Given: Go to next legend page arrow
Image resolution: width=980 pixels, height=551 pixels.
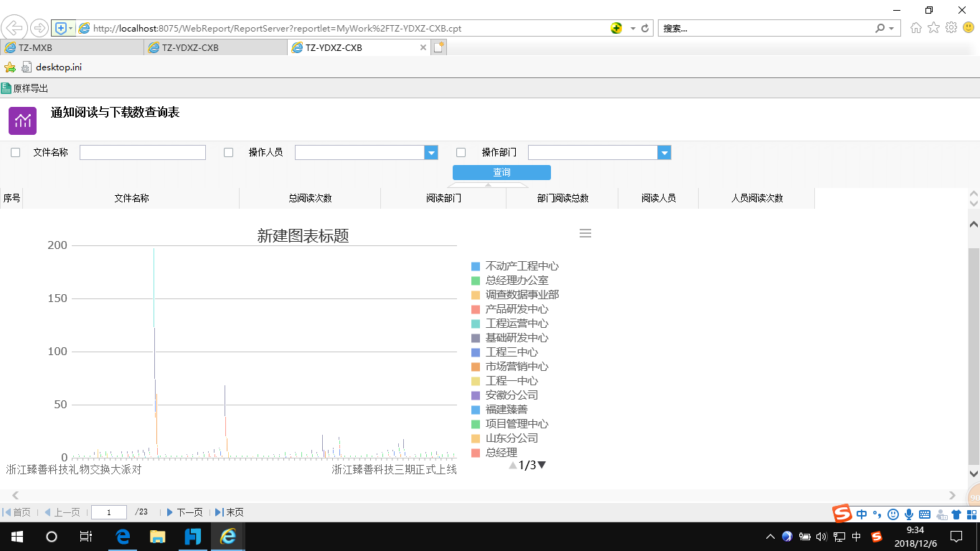Looking at the screenshot, I should [x=542, y=465].
